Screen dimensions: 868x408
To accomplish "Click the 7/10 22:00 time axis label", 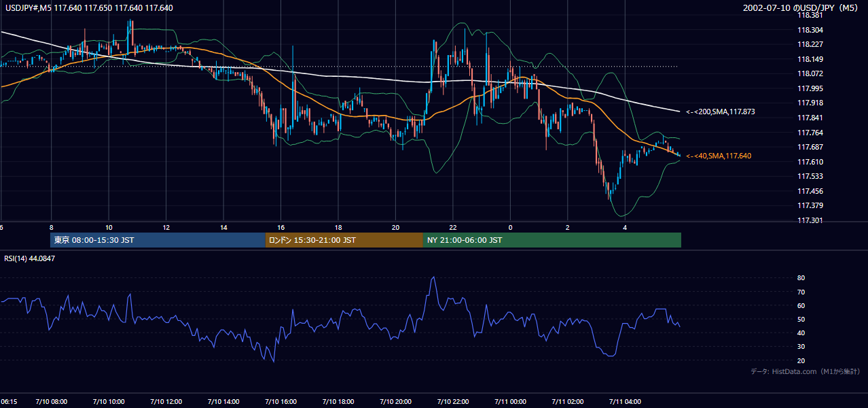I will click(454, 402).
